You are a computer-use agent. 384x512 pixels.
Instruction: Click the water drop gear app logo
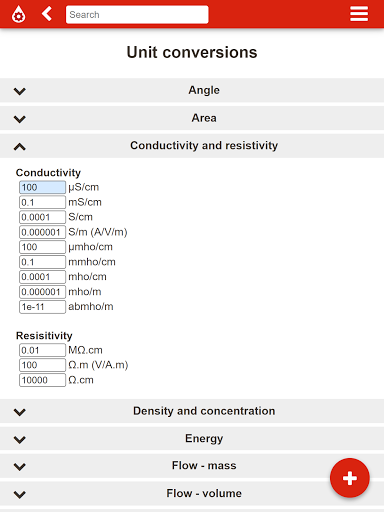[18, 14]
